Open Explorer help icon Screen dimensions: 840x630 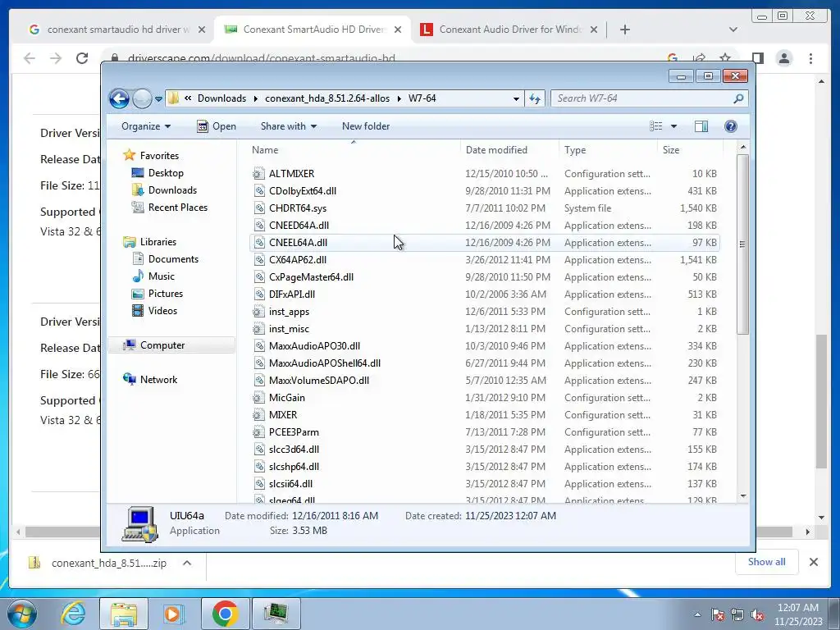click(x=731, y=126)
